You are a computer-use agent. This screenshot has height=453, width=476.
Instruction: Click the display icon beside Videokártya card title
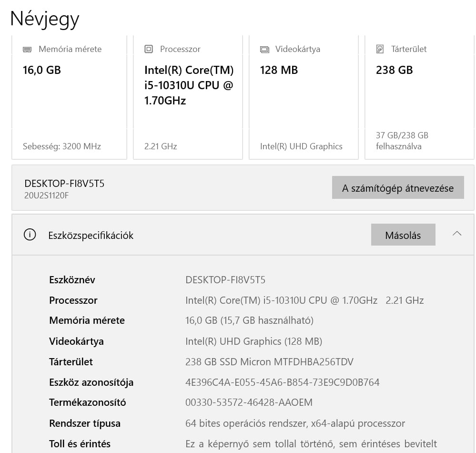[x=264, y=49]
